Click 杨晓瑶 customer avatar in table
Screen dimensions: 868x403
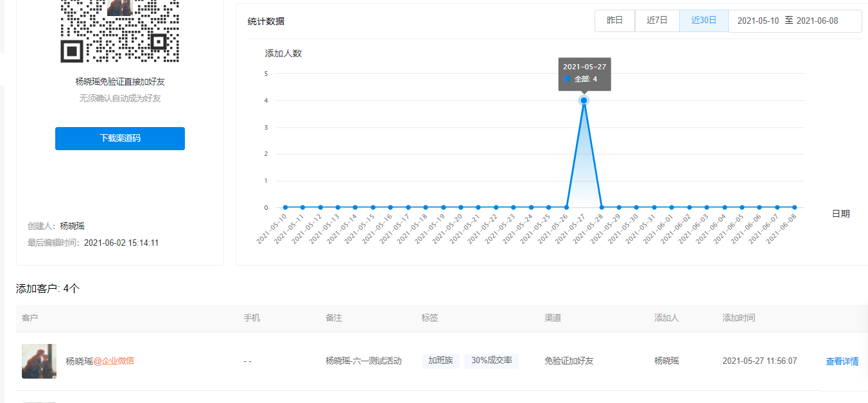tap(39, 361)
